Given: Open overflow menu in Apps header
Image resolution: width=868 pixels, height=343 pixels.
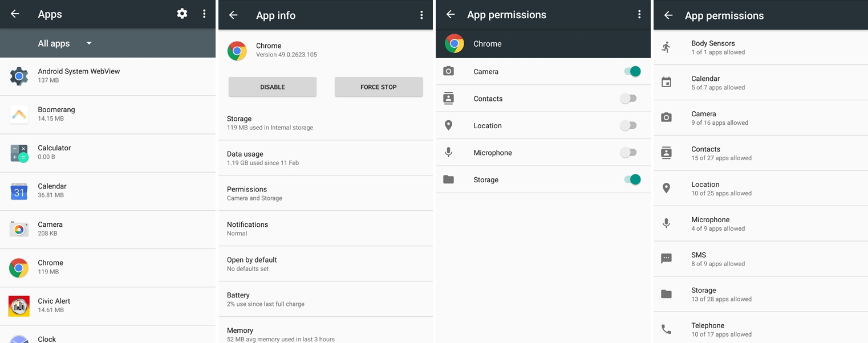Looking at the screenshot, I should click(204, 14).
